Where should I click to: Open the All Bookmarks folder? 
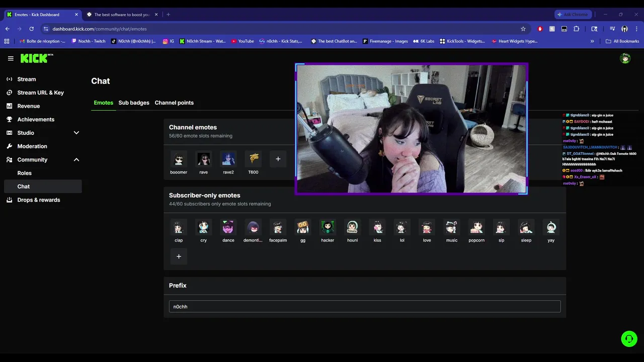[622, 41]
